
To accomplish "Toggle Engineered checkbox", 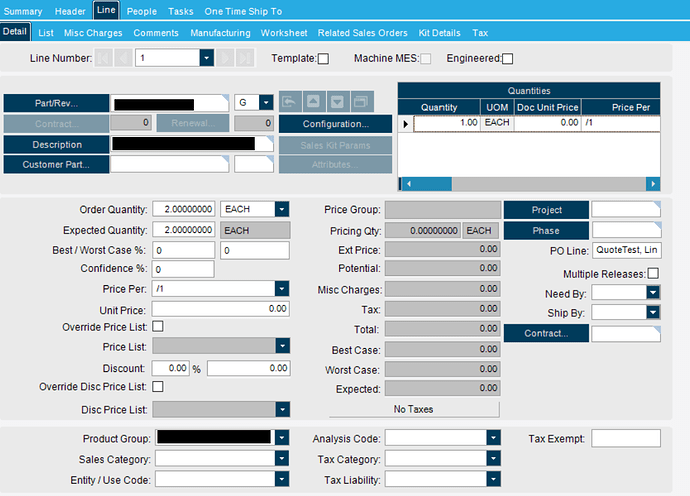I will click(x=507, y=59).
